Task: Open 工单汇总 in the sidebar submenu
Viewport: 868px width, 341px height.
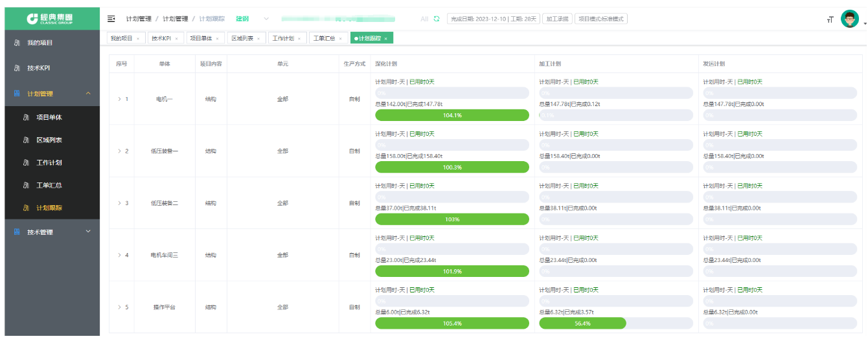Action: (x=52, y=185)
